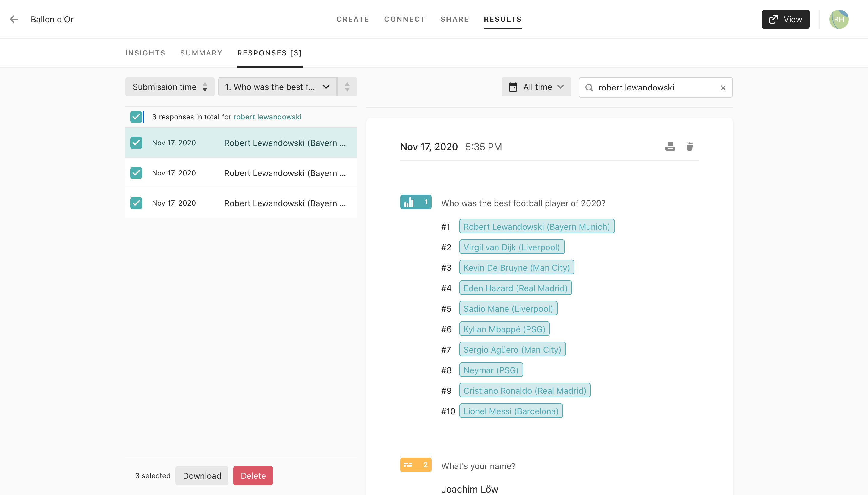
Task: Click the magnifier search icon
Action: (589, 88)
